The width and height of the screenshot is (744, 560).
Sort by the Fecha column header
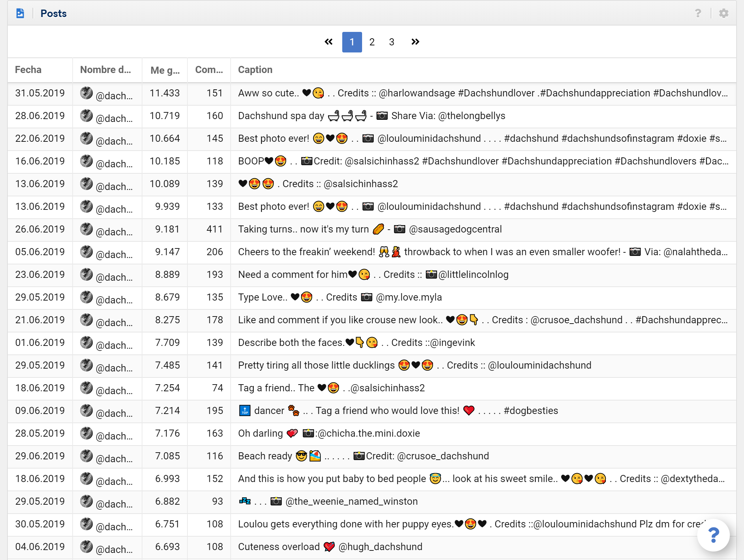point(28,69)
